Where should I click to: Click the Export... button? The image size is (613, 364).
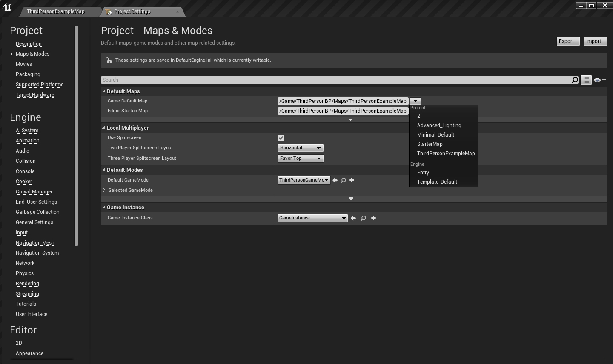pos(568,41)
